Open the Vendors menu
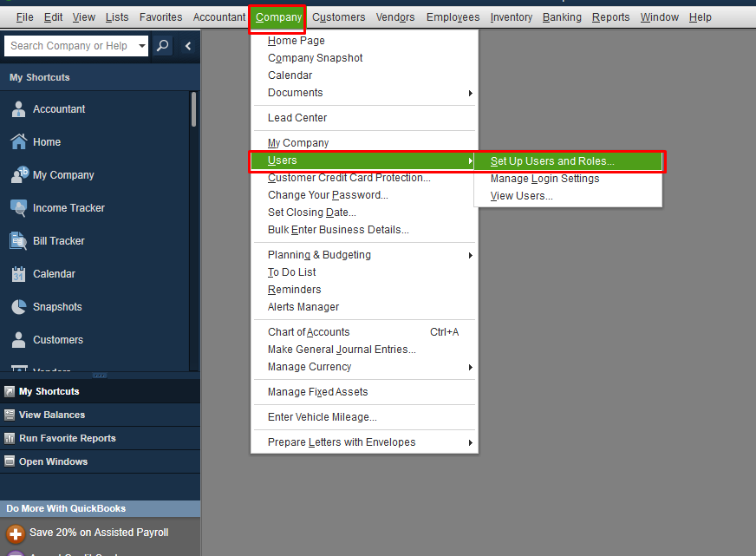The height and width of the screenshot is (556, 756). point(394,17)
